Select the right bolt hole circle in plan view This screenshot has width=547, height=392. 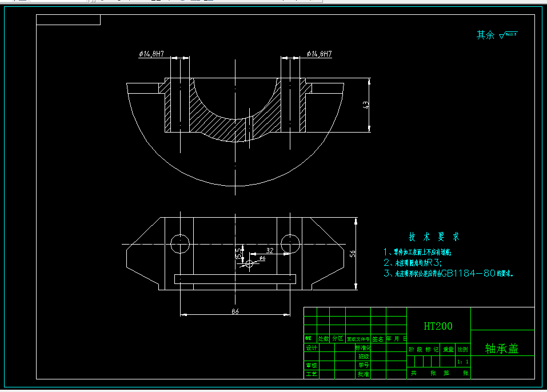290,244
